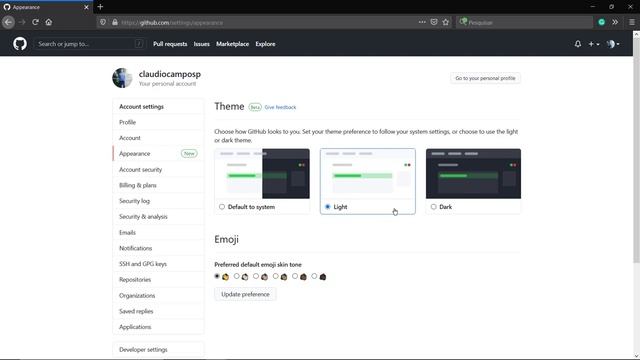The image size is (640, 360).
Task: Click the Beta label next to Theme
Action: [x=255, y=107]
